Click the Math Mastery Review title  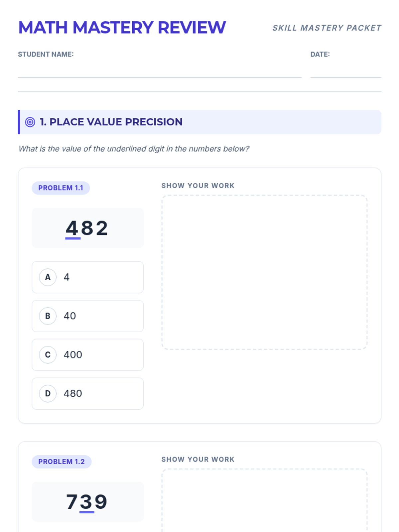click(122, 28)
